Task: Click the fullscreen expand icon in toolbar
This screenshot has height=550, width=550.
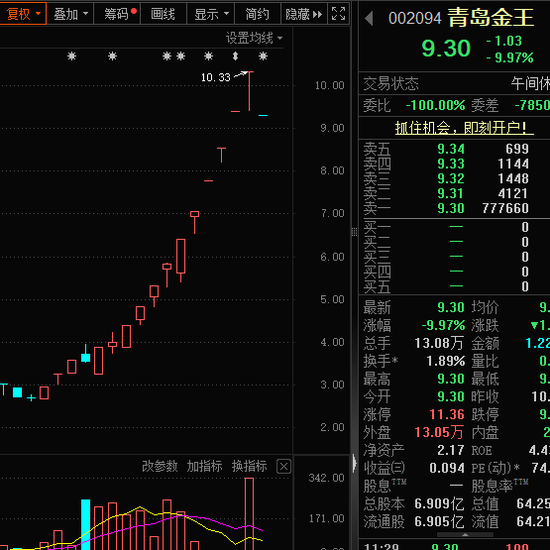Action: point(338,14)
